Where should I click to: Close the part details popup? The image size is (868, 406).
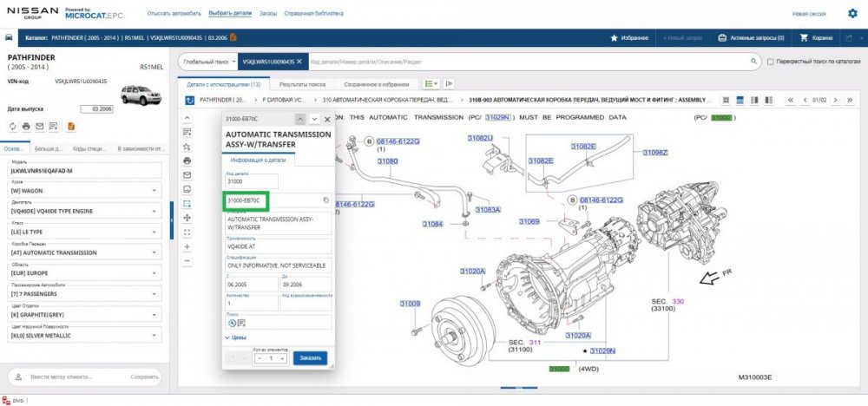(327, 118)
